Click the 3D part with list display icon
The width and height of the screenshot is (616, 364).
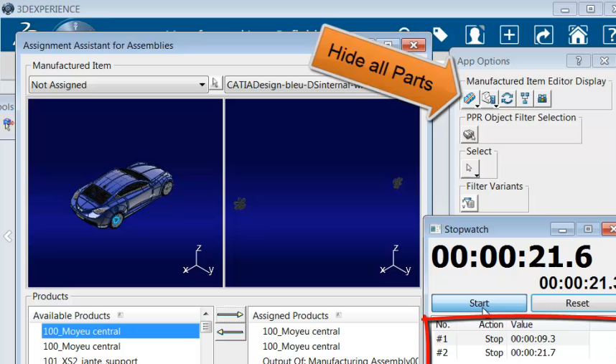(x=489, y=98)
